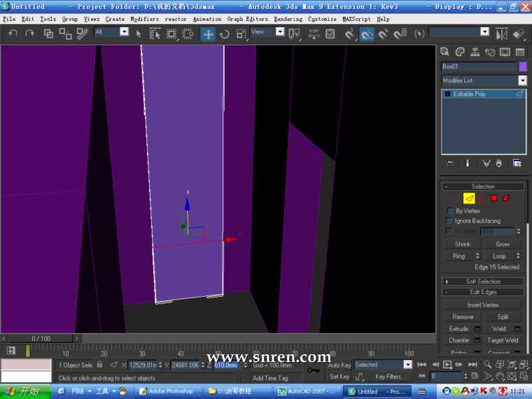
Task: Toggle the Spinner Snap icon
Action: (x=400, y=34)
